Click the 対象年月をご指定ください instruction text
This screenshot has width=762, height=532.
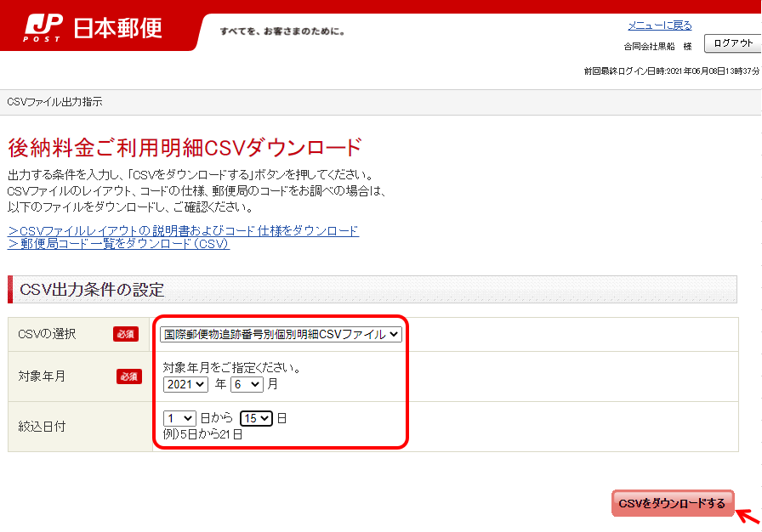(x=232, y=368)
